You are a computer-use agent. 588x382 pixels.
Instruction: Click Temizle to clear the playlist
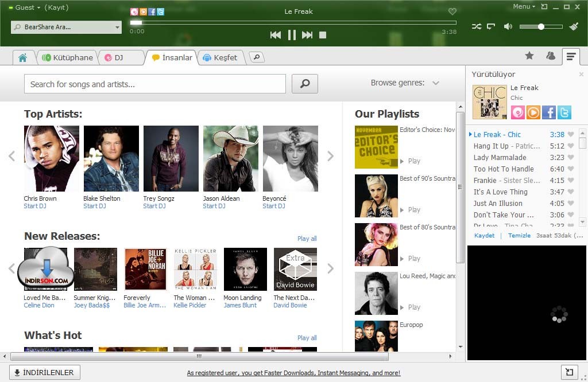click(519, 236)
